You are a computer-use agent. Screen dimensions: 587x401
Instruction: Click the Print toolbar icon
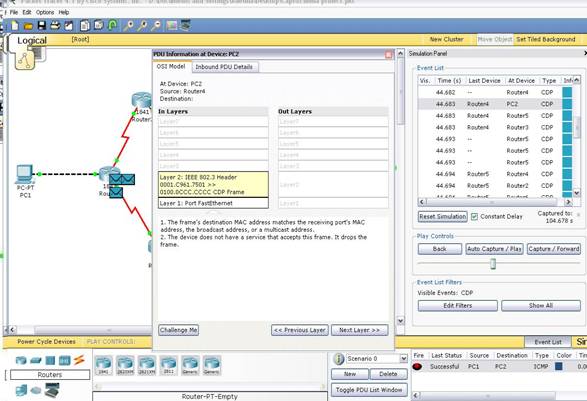coord(55,25)
